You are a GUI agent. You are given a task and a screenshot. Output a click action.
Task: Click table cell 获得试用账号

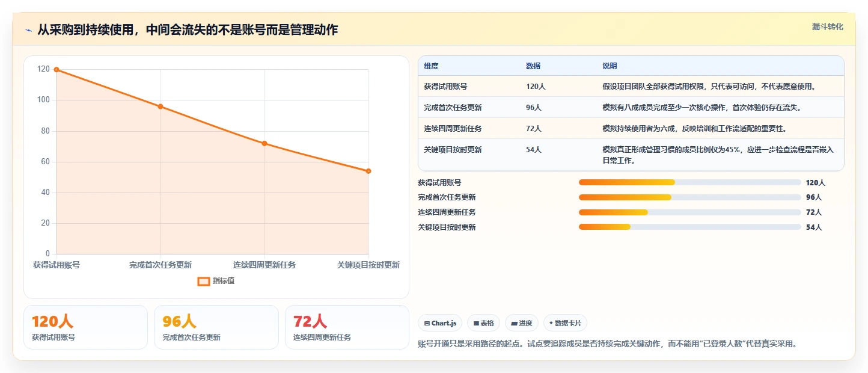[x=445, y=87]
